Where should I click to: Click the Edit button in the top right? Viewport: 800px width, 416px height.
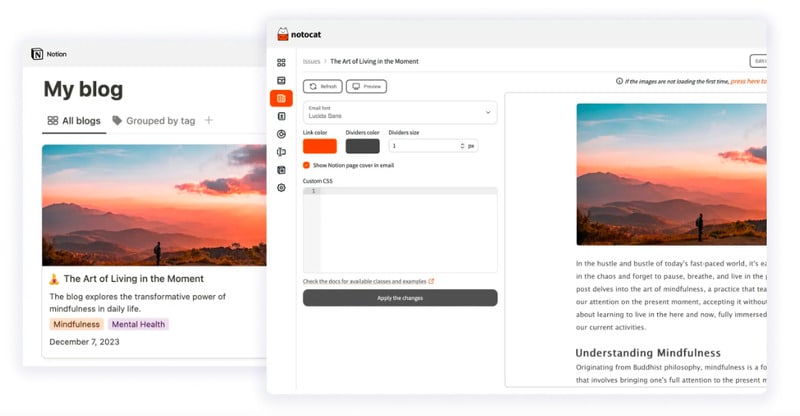[758, 61]
